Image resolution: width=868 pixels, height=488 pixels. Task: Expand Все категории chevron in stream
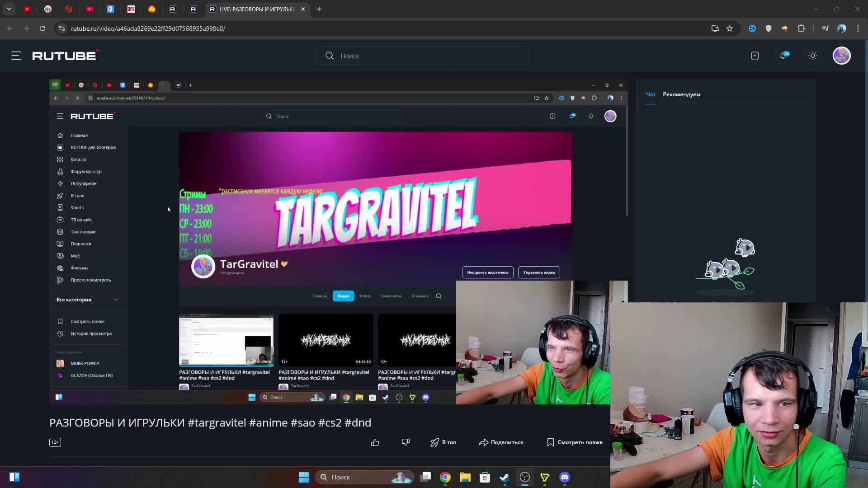116,300
